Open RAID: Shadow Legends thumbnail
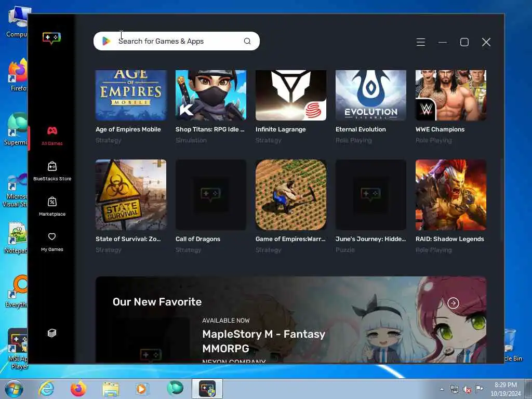 click(x=451, y=195)
